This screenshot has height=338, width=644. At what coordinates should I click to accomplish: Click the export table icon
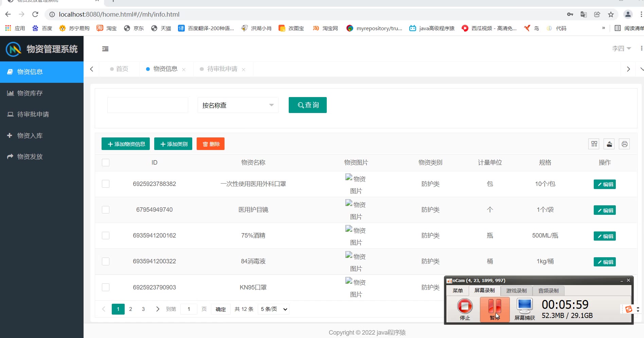pyautogui.click(x=609, y=144)
